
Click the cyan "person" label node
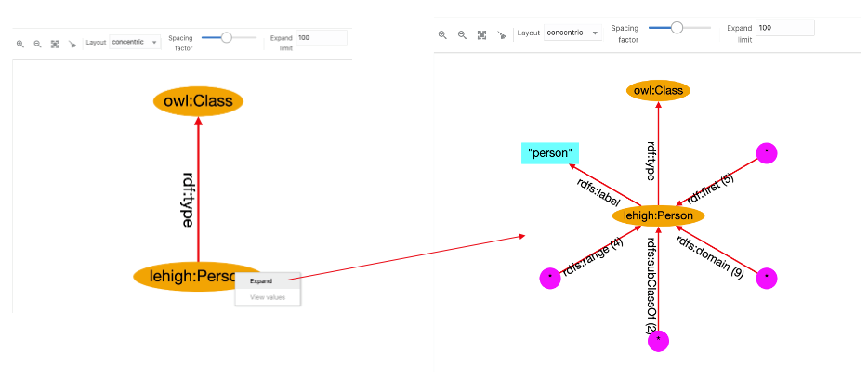[x=550, y=153]
